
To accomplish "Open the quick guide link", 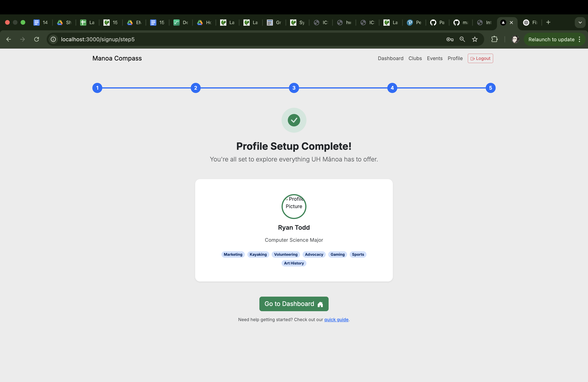I will [336, 320].
